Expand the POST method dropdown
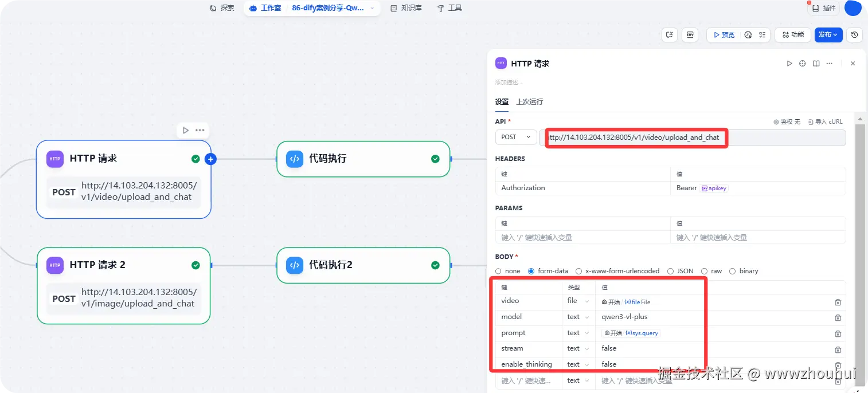This screenshot has height=393, width=868. coord(516,137)
